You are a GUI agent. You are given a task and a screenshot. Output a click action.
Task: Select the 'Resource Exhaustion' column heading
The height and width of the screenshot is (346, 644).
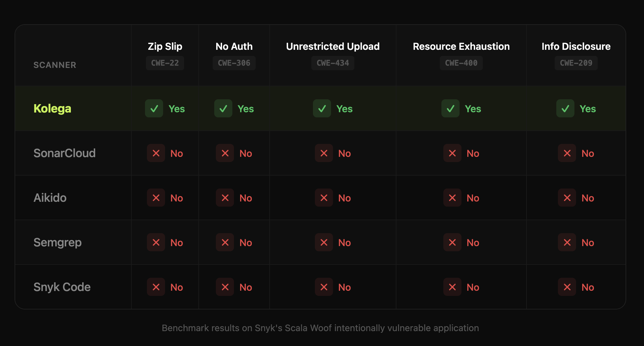(461, 46)
